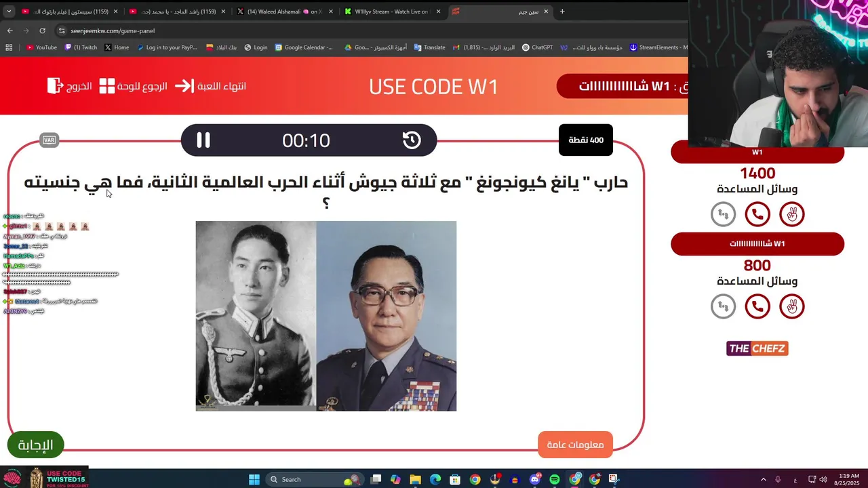The image size is (868, 488).
Task: Pause the question countdown timer
Action: click(x=203, y=140)
